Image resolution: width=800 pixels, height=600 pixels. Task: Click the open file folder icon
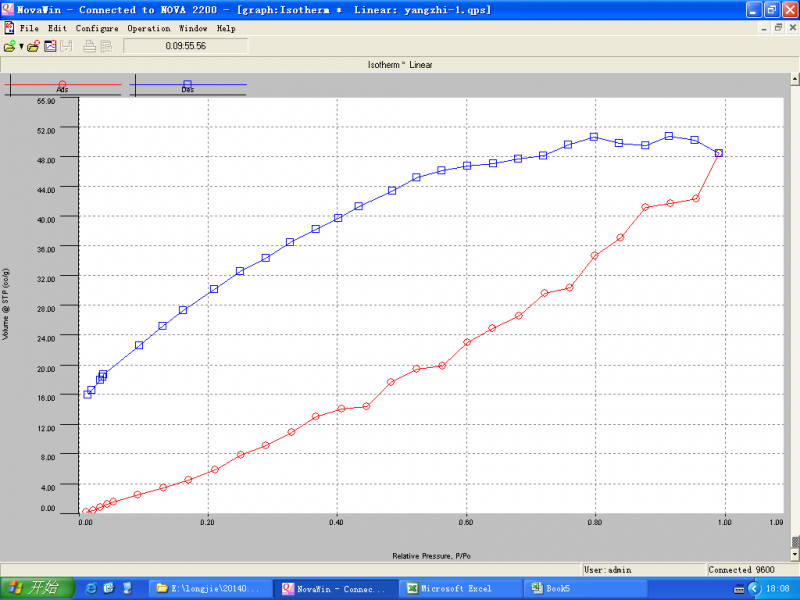click(9, 46)
